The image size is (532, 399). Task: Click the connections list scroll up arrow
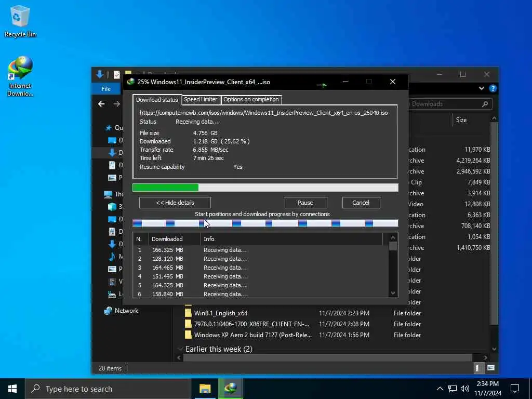tap(393, 237)
